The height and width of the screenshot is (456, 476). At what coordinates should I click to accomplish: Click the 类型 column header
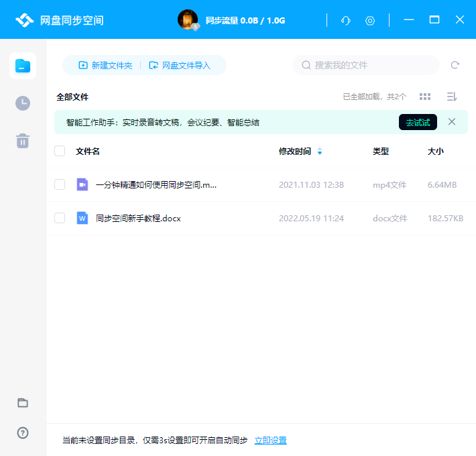[381, 151]
